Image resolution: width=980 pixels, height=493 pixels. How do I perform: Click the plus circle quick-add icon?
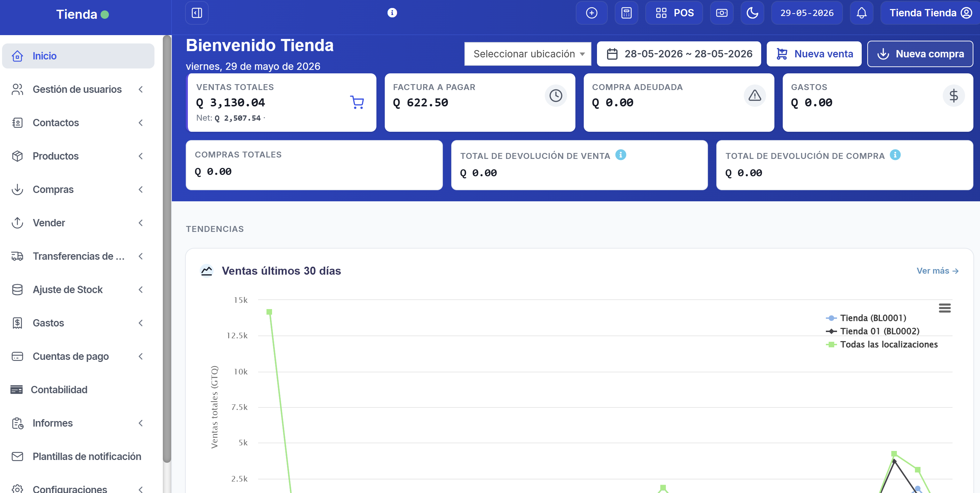point(591,13)
